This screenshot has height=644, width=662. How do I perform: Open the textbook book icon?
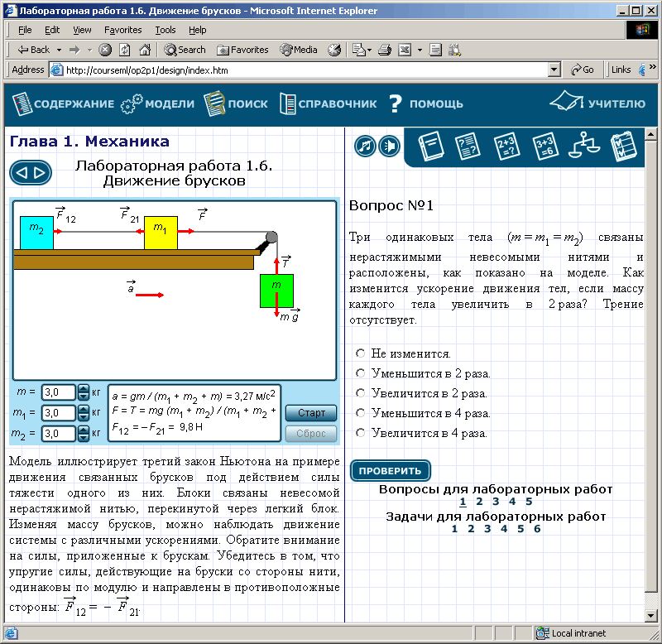click(x=430, y=147)
